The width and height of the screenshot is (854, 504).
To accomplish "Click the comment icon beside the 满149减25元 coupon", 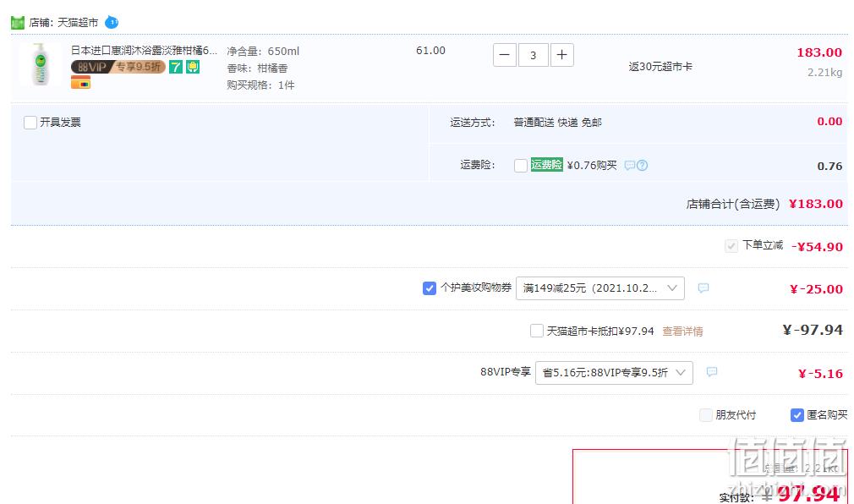I will [x=703, y=288].
